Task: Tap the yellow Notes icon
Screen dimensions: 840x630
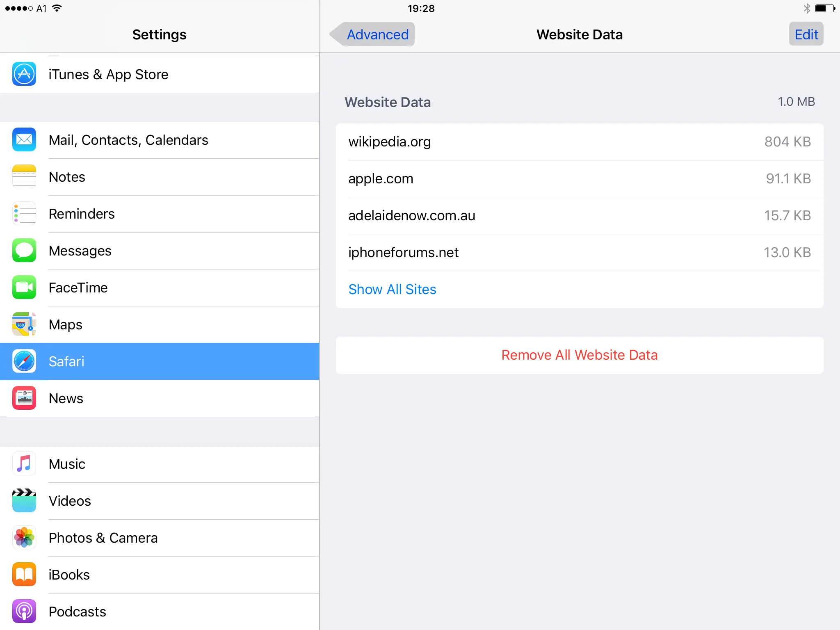Action: (x=24, y=177)
